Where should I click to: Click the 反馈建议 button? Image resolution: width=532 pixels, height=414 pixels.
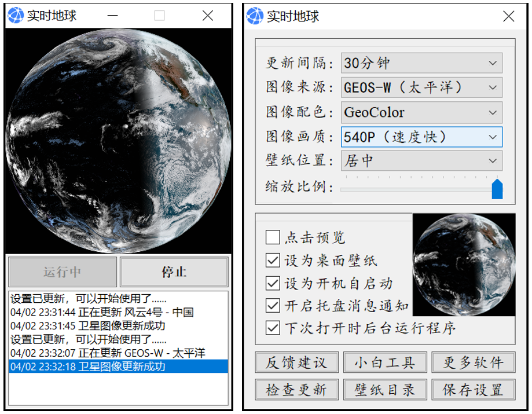[297, 362]
